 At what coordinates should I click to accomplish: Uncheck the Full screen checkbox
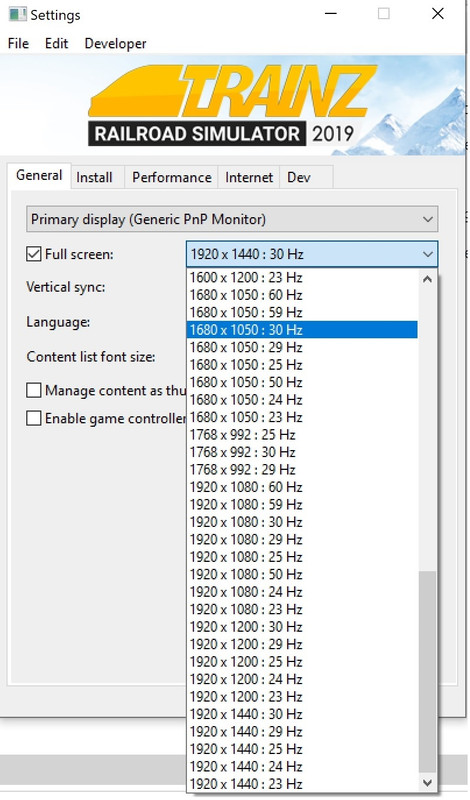[x=34, y=254]
